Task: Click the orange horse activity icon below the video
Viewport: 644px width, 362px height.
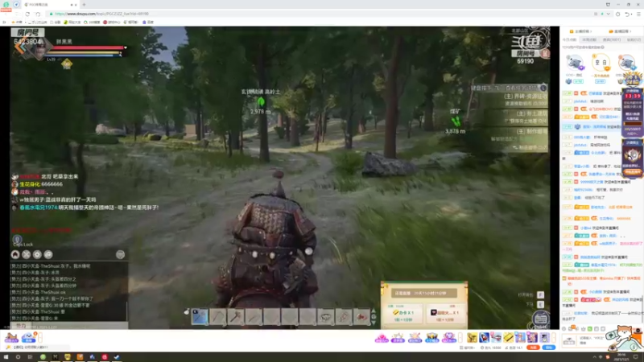Action: tap(11, 338)
